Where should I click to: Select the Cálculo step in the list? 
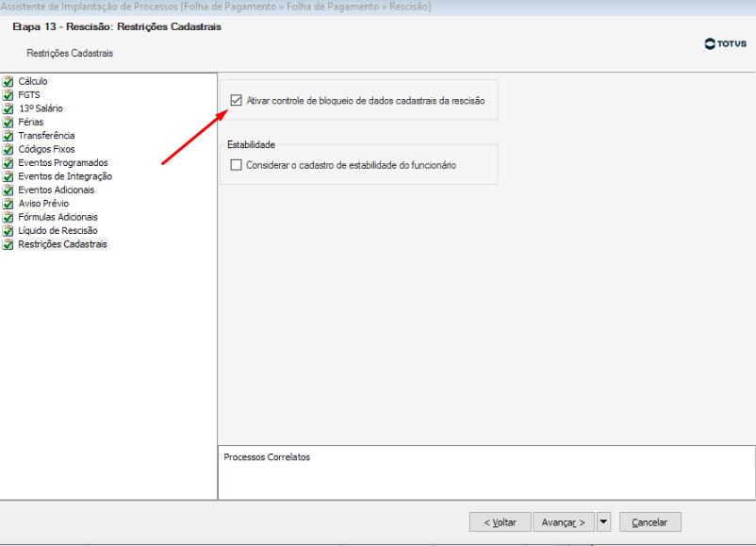[33, 81]
